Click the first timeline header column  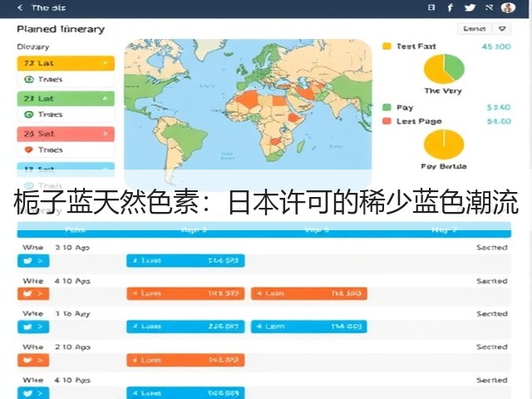76,230
